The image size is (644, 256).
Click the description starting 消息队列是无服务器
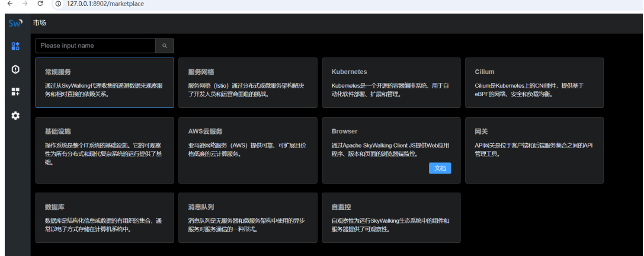point(247,225)
